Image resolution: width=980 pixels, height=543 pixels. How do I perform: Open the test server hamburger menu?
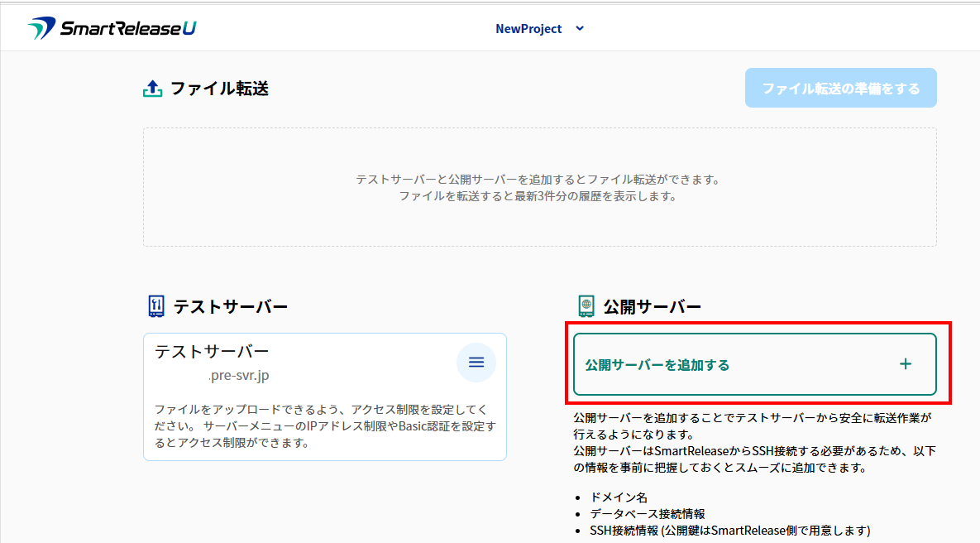click(x=476, y=363)
